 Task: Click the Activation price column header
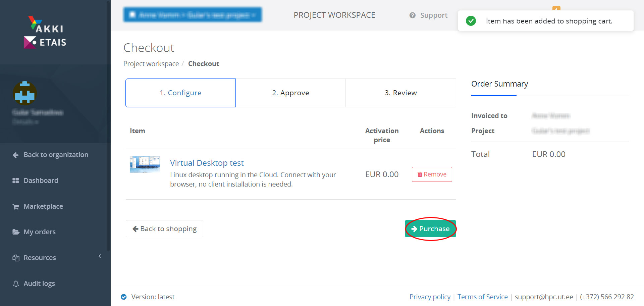tap(382, 135)
